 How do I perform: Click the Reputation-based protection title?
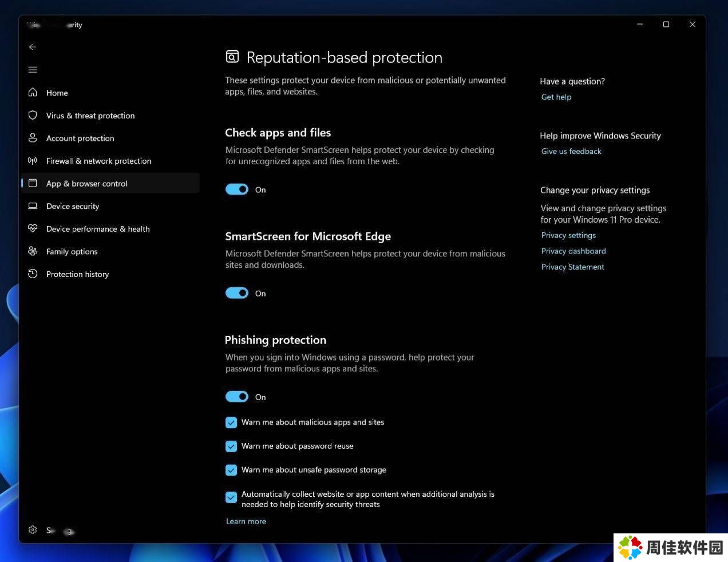(345, 57)
